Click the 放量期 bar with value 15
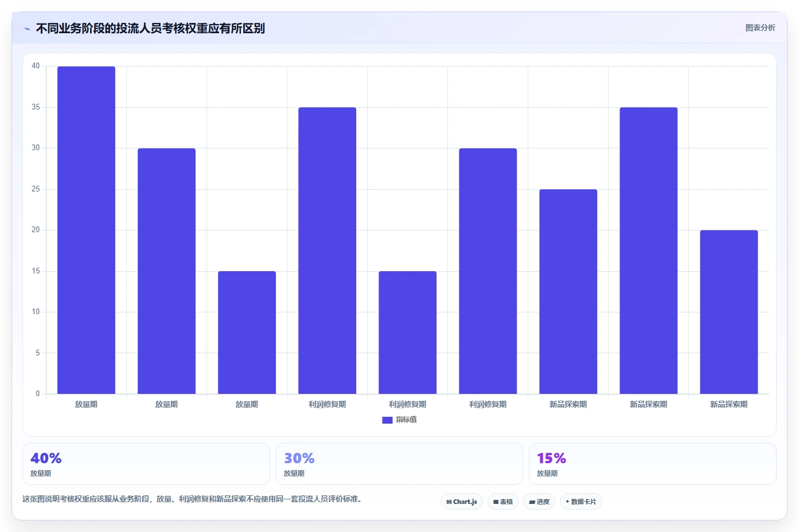 click(x=247, y=332)
